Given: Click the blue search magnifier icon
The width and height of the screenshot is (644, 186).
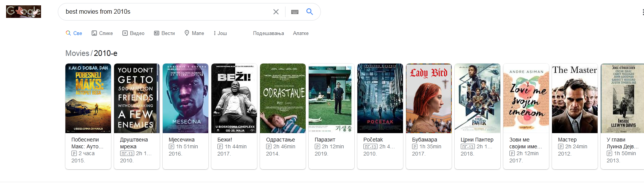Looking at the screenshot, I should [310, 12].
